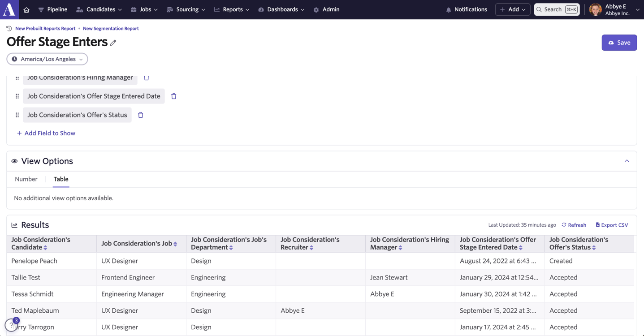
Task: Click the Ashby logo
Action: coord(9,9)
